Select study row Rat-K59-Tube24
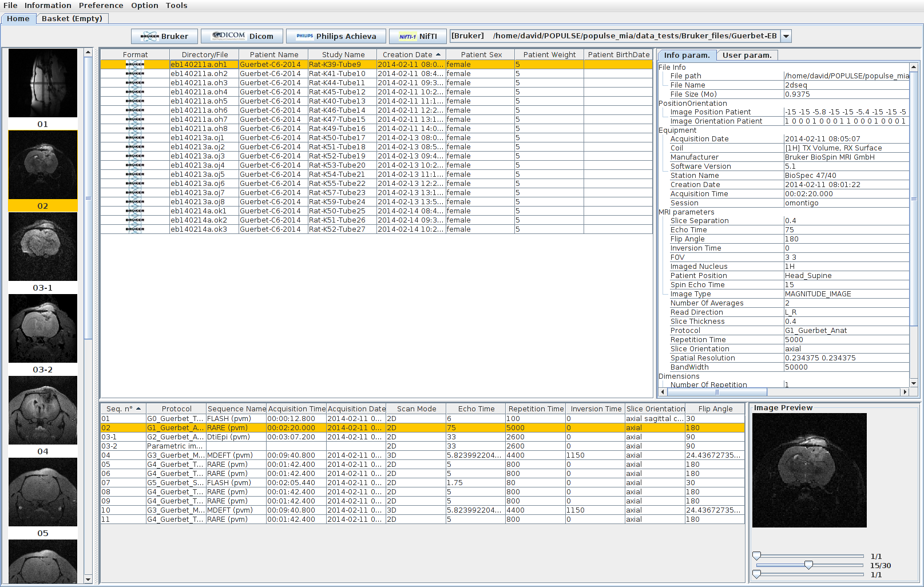924x587 pixels. [376, 201]
